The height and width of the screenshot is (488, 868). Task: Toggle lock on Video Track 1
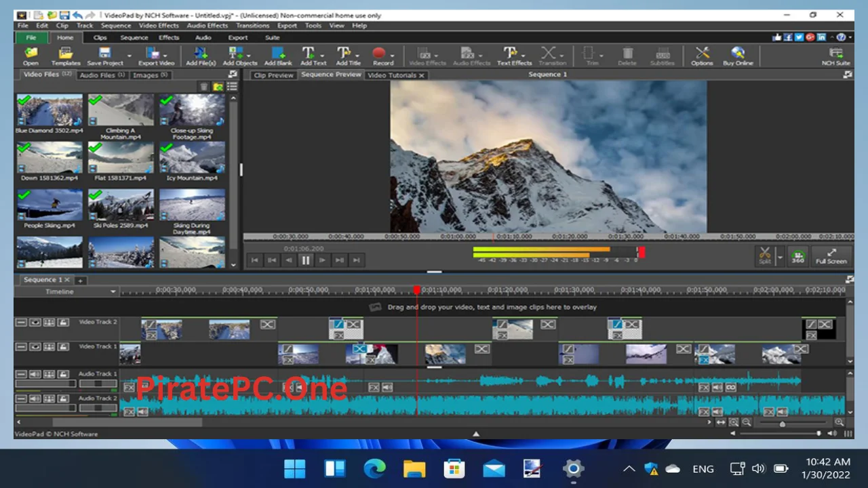(63, 347)
